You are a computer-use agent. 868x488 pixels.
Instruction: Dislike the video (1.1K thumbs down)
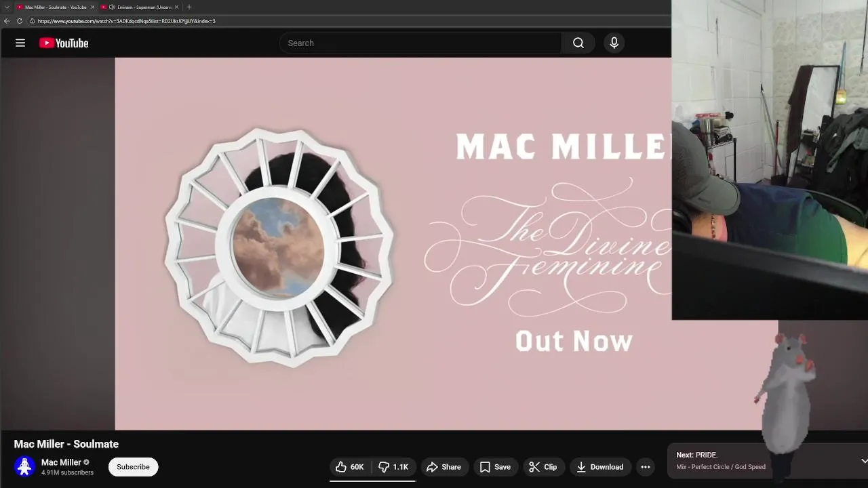[x=393, y=467]
